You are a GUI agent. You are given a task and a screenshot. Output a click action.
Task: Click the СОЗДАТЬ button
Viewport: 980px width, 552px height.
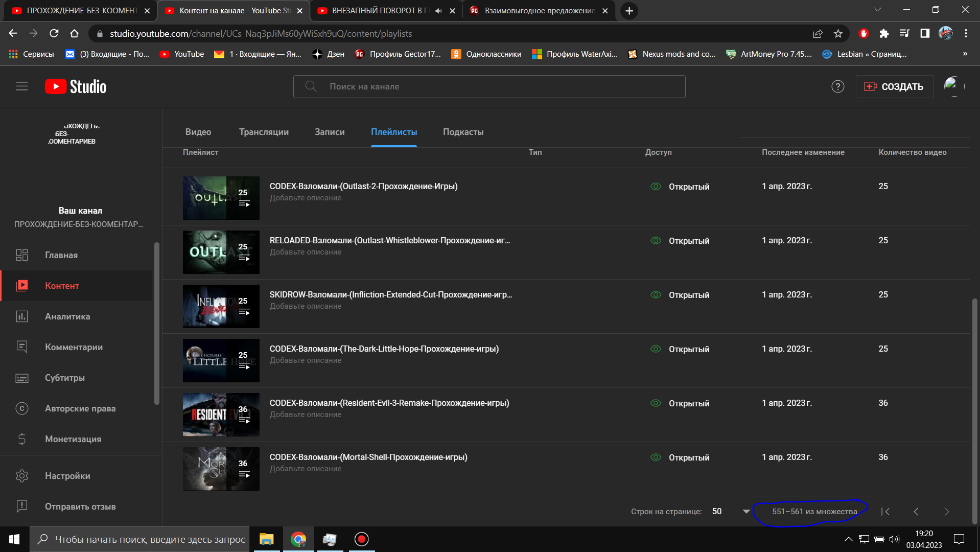click(x=894, y=86)
